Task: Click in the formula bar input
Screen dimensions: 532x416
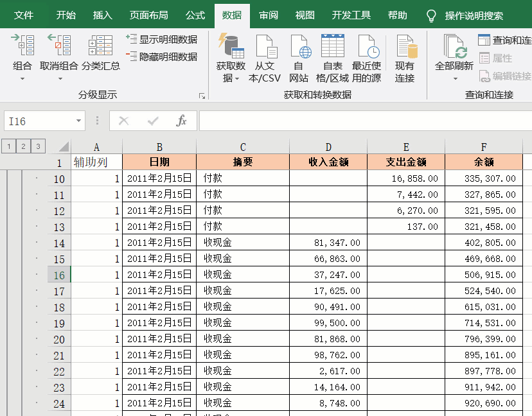Action: coord(366,121)
